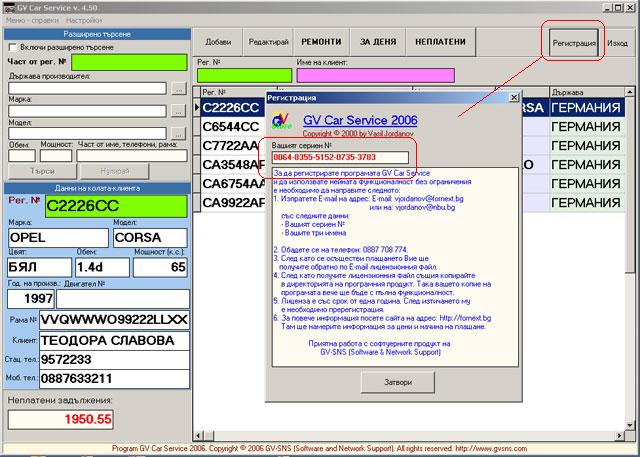Click the pink 'Име на клиент' filter field

point(376,76)
